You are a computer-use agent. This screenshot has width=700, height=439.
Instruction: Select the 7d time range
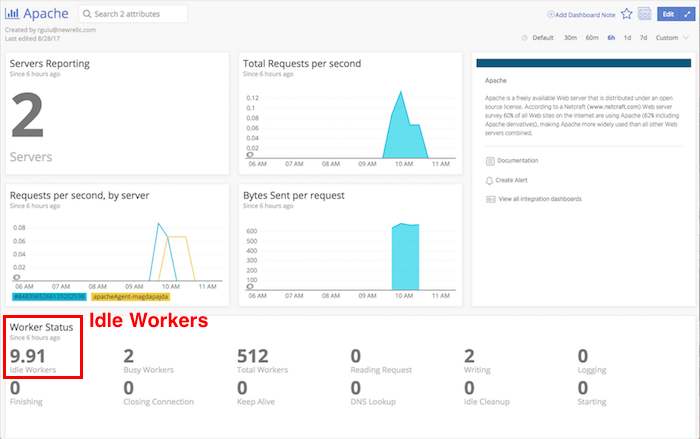[643, 38]
